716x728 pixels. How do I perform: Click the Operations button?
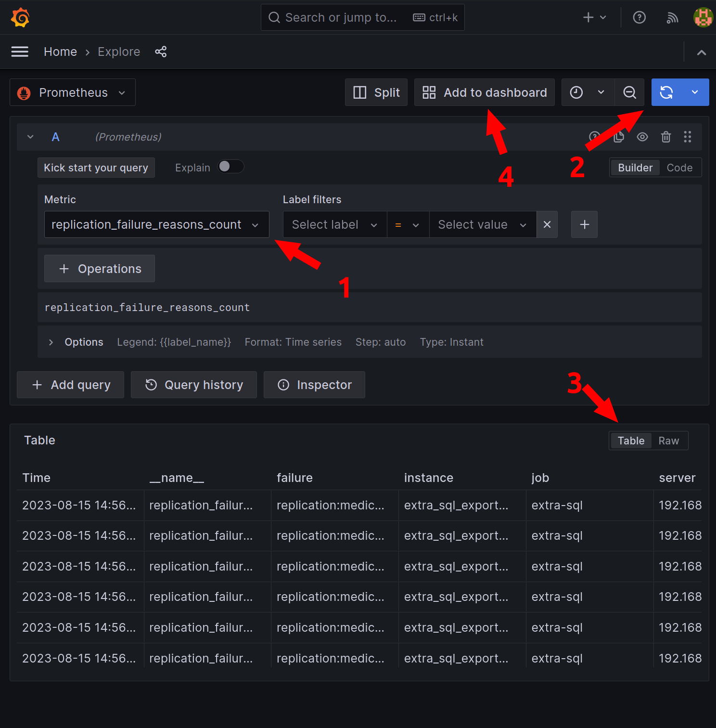100,269
